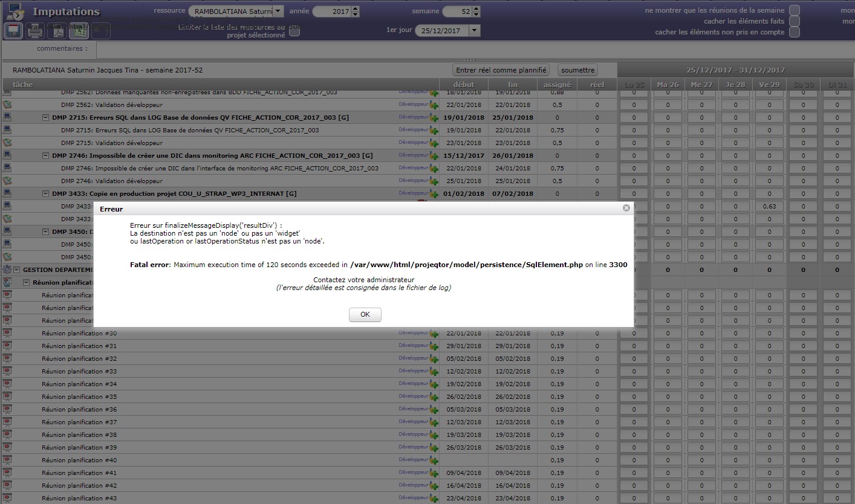This screenshot has height=504, width=855.
Task: Click the splitter handle below the comments field
Action: point(469,60)
